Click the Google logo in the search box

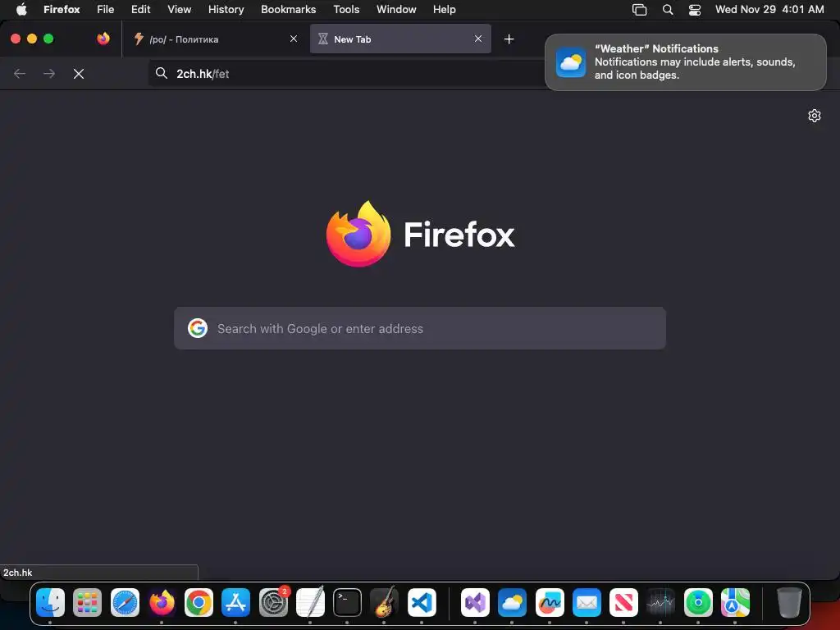198,328
